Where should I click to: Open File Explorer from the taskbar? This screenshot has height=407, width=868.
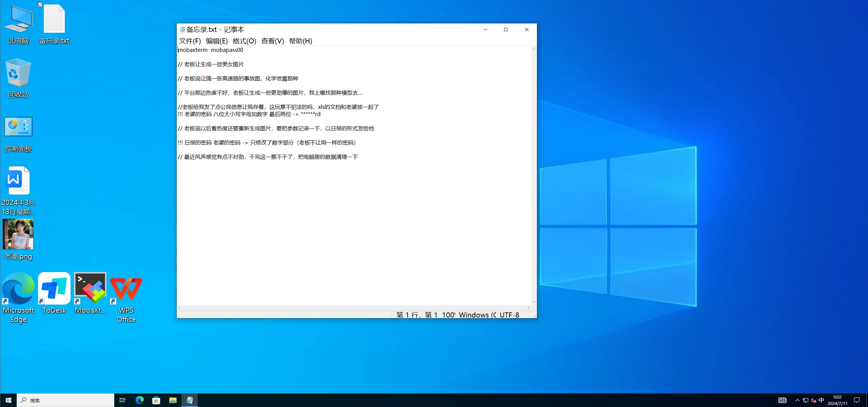click(x=173, y=400)
